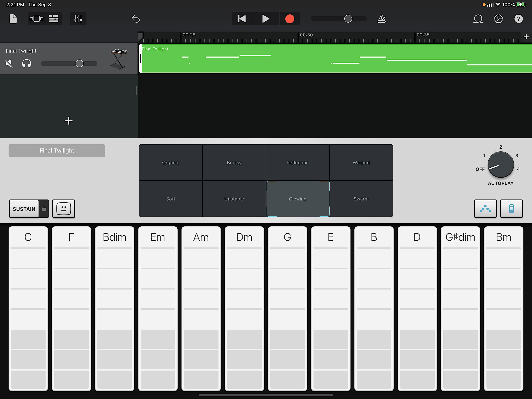The height and width of the screenshot is (399, 532).
Task: Click the undo arrow icon
Action: tap(136, 19)
